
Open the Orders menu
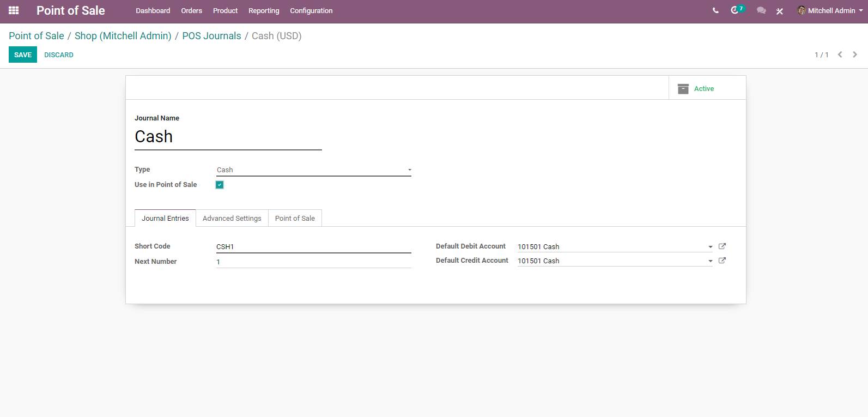[191, 11]
